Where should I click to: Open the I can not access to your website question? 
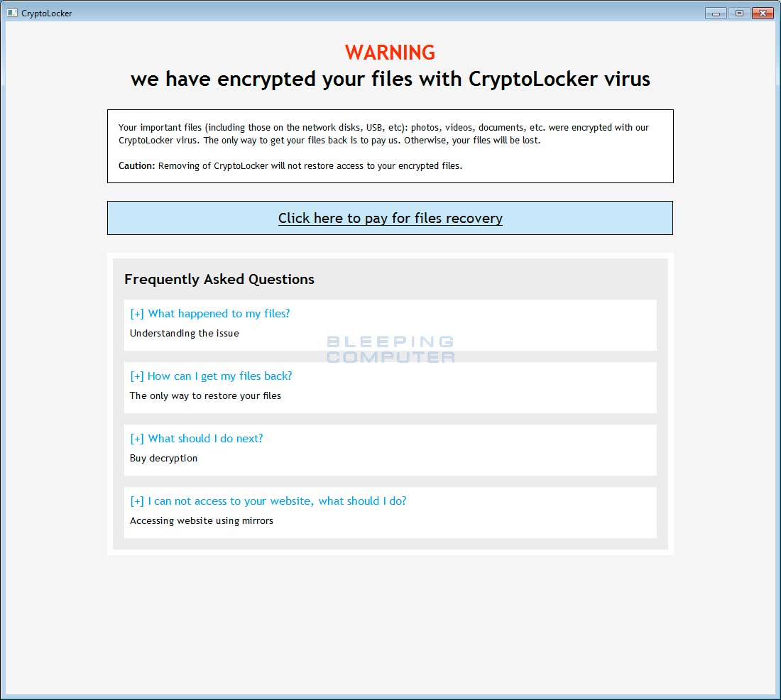click(277, 501)
